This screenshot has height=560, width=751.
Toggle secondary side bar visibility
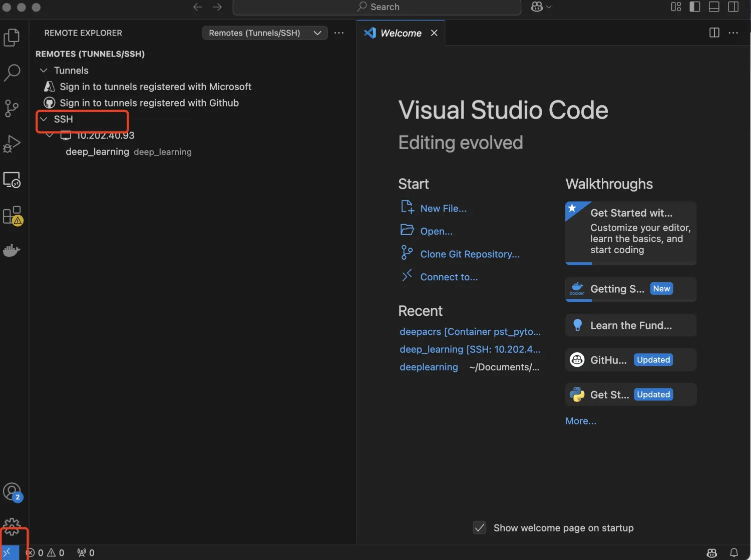click(733, 7)
